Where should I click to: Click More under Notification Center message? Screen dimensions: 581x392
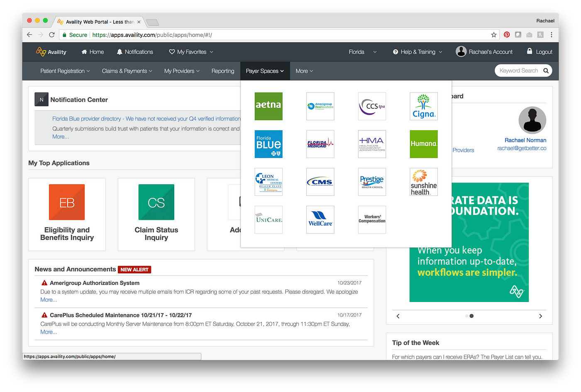(61, 137)
